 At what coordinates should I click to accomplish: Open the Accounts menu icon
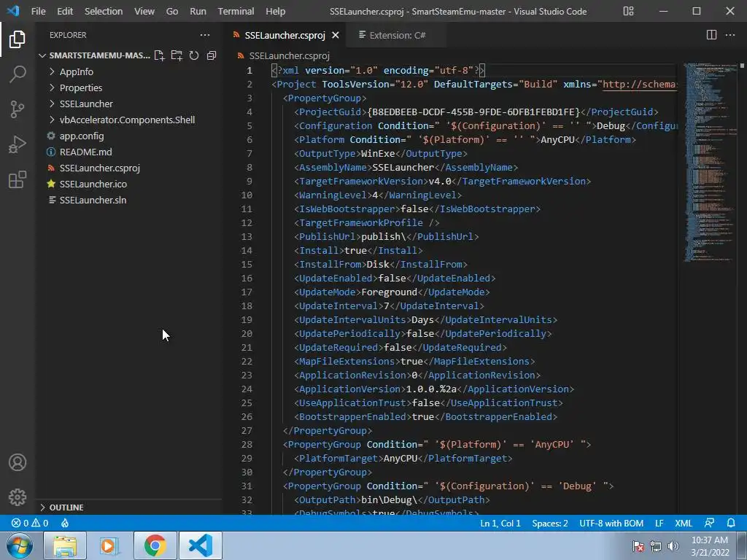coord(18,462)
